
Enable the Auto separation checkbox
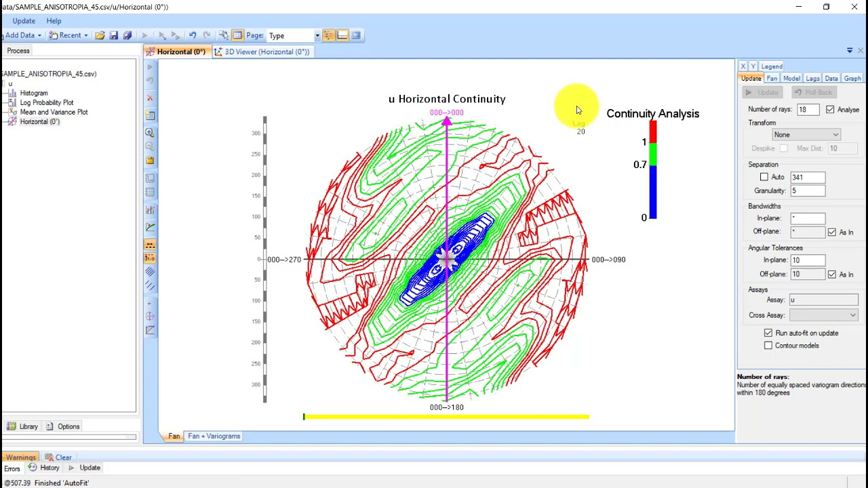tap(764, 177)
